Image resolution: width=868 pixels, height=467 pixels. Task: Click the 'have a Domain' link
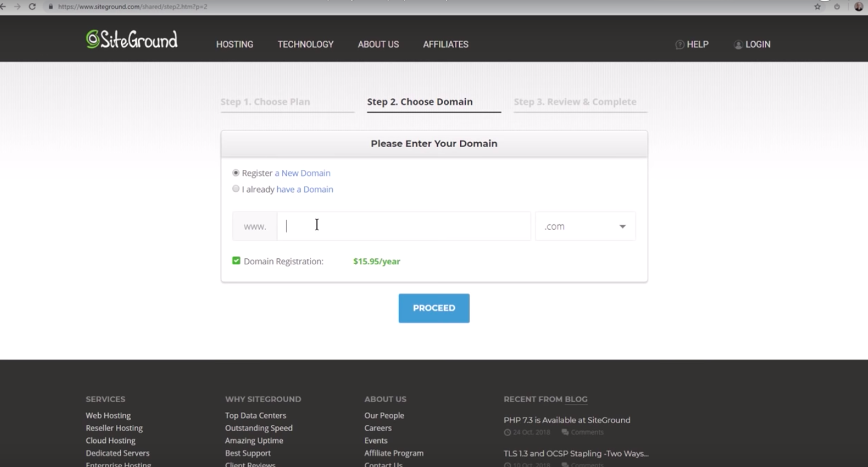pos(305,189)
